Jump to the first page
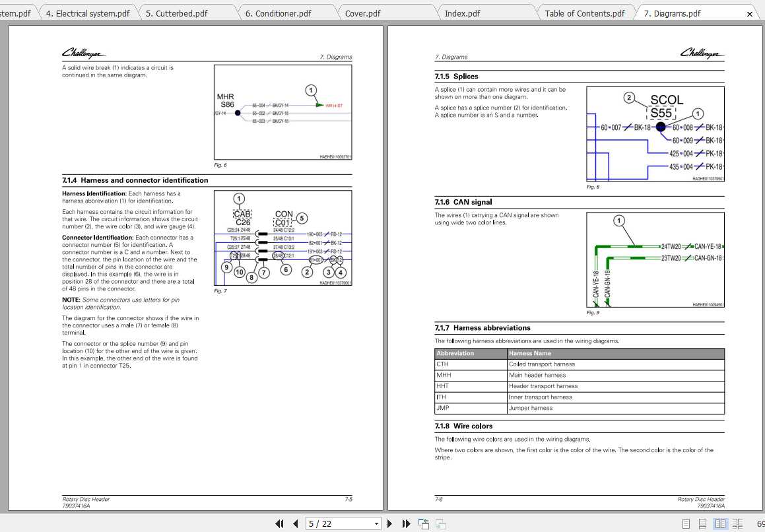Image resolution: width=765 pixels, height=532 pixels. [280, 523]
